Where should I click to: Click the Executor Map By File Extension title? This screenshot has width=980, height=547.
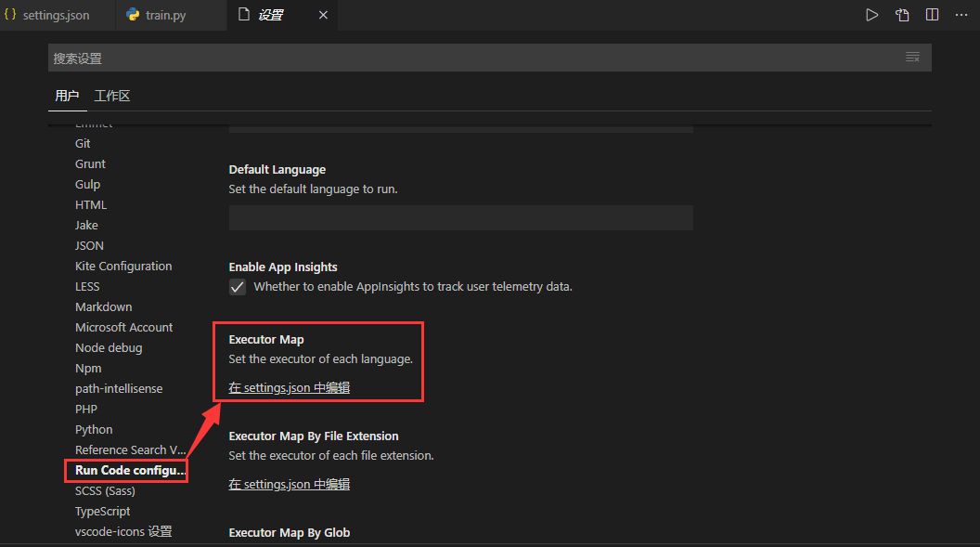(313, 436)
